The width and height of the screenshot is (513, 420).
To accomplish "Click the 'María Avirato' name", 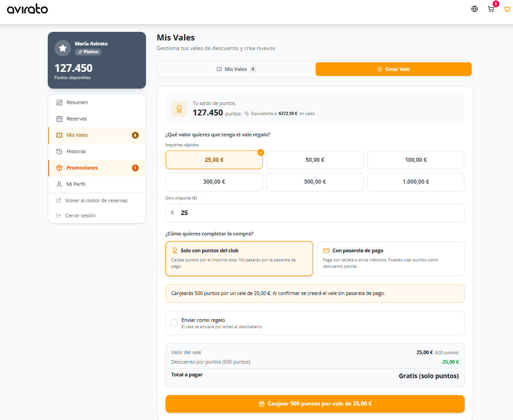I will 91,44.
